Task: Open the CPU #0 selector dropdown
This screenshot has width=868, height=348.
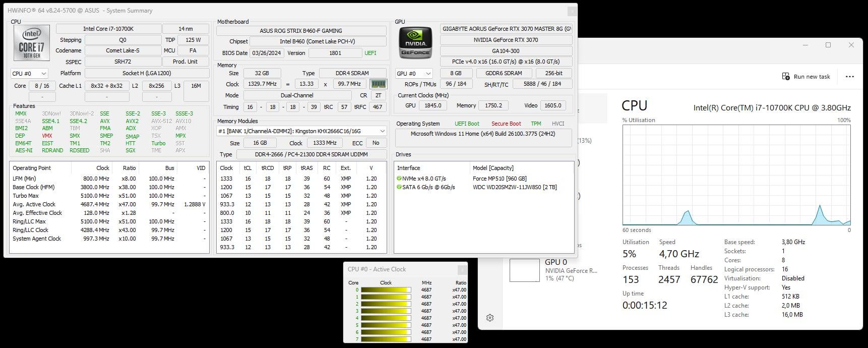Action: click(29, 73)
